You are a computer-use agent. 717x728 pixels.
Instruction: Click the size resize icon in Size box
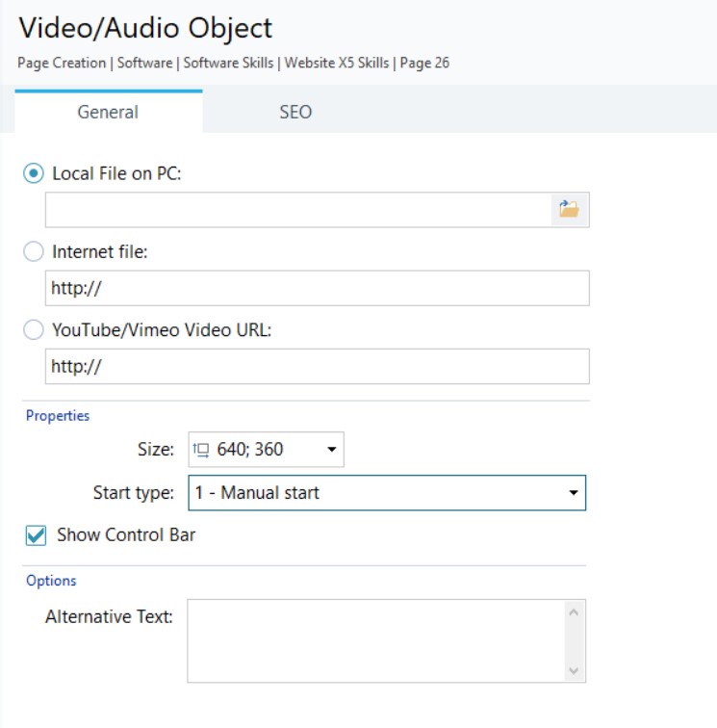point(201,450)
